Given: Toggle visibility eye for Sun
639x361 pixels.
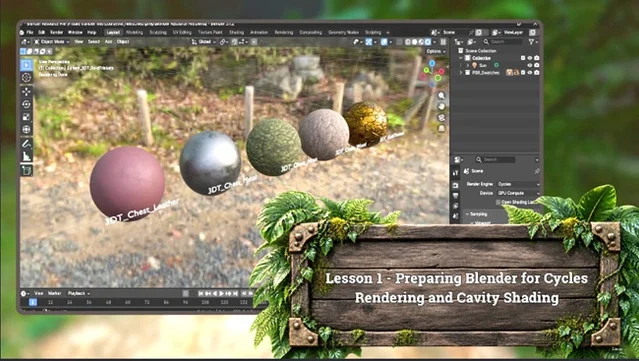Looking at the screenshot, I should [530, 65].
